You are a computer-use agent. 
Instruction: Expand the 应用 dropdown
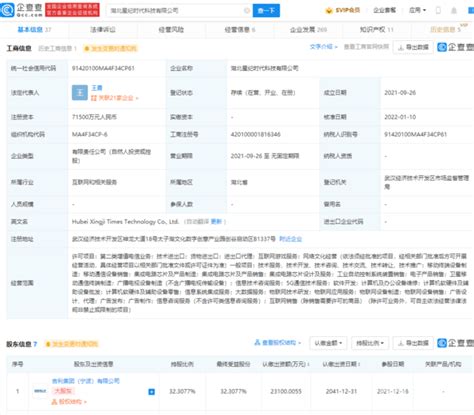[418, 10]
